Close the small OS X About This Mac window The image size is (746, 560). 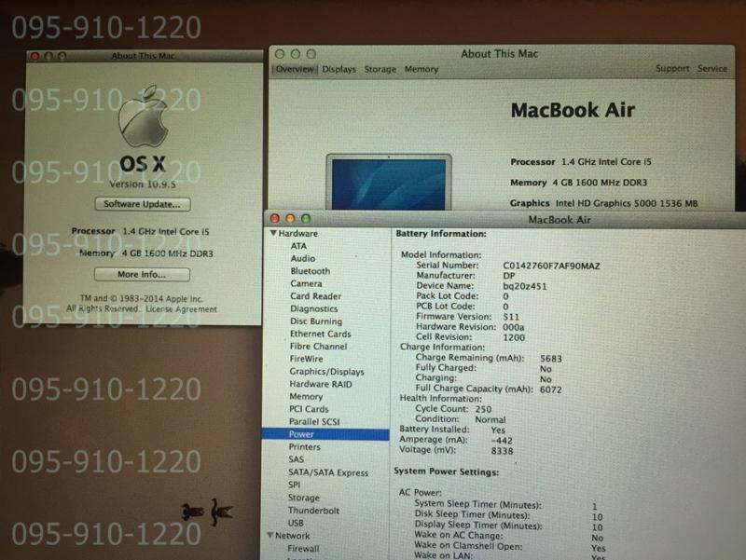[x=35, y=56]
